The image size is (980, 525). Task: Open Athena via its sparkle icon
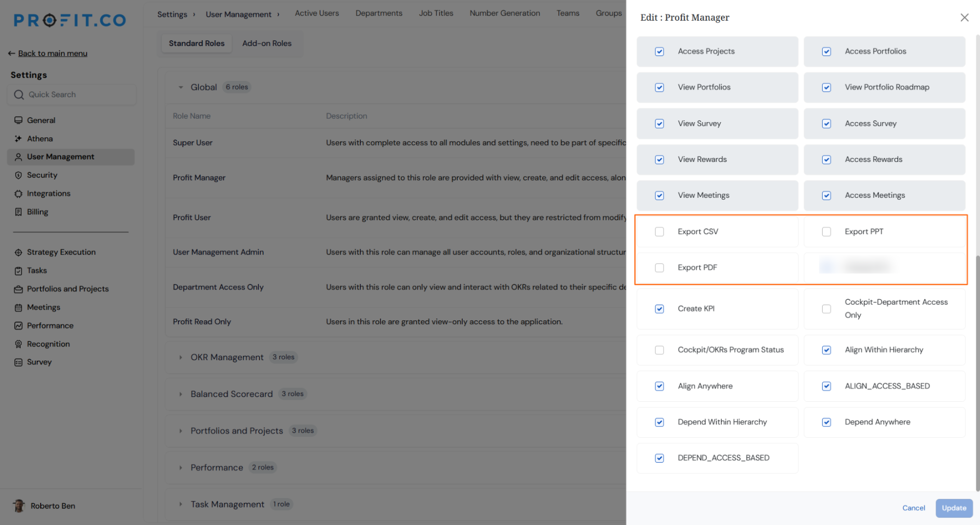point(18,139)
